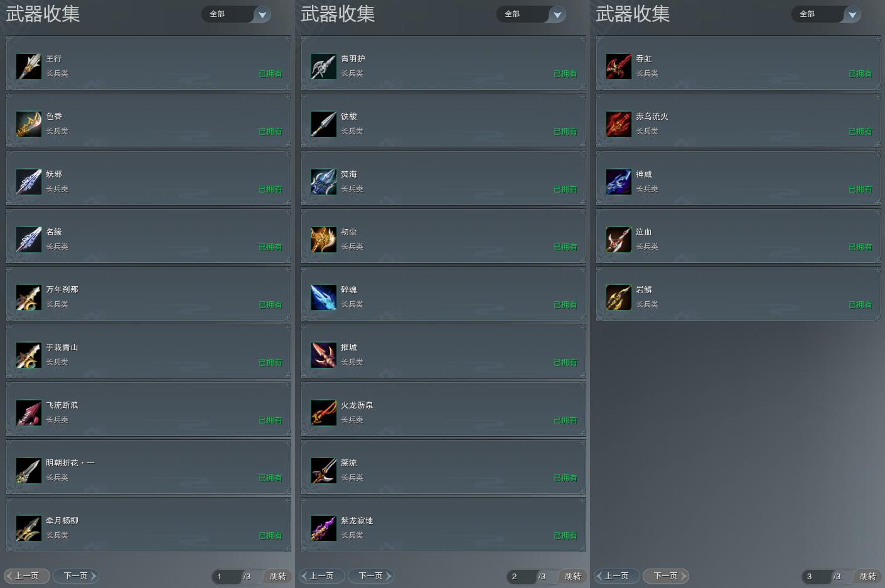Select the 神威 weapon icon
Screen dimensions: 885x588
[x=619, y=182]
